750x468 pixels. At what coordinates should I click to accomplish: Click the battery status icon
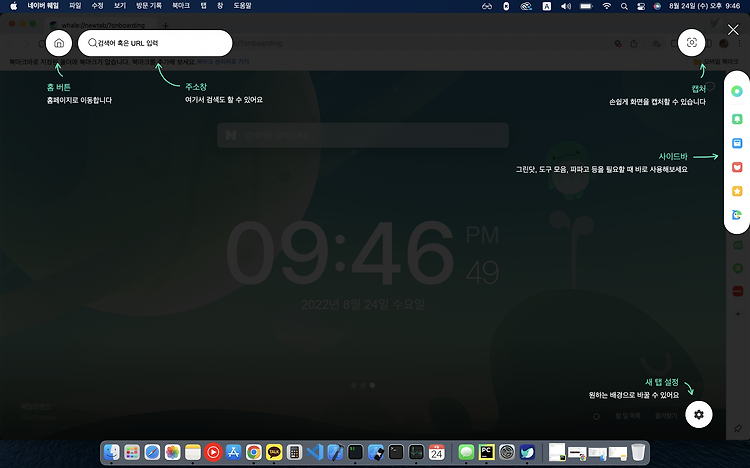pos(586,6)
